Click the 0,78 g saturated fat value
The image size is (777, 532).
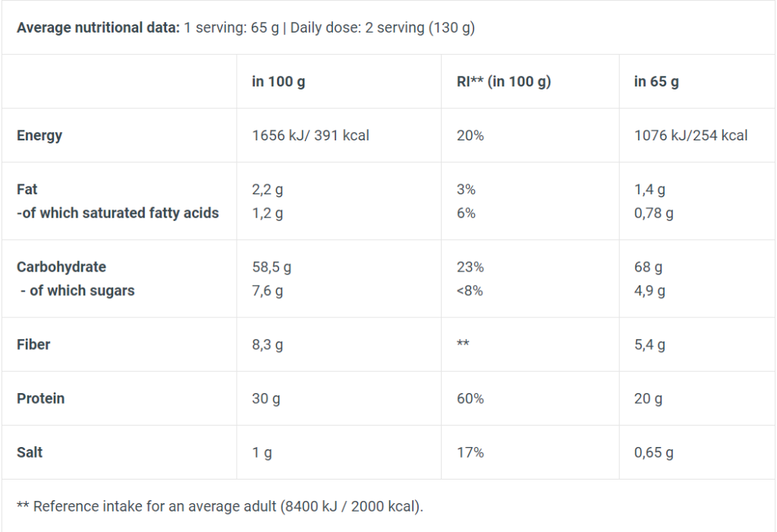click(653, 213)
